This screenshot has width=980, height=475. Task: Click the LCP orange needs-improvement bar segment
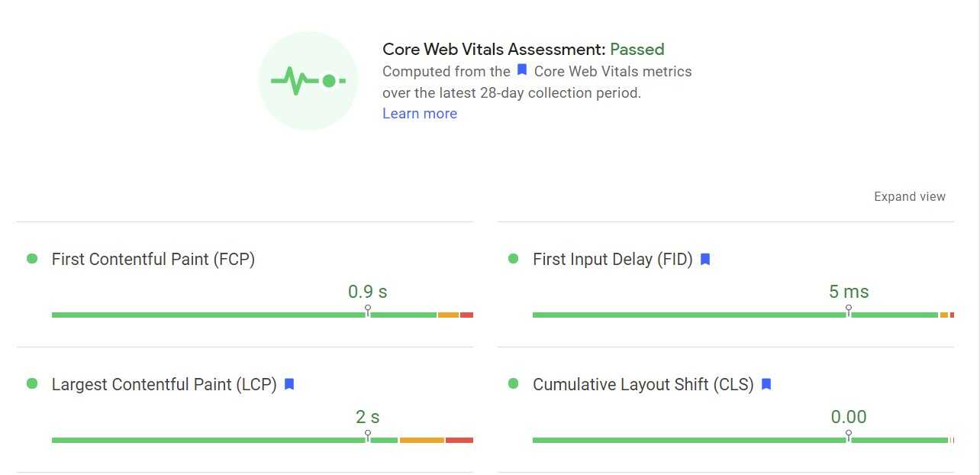421,440
